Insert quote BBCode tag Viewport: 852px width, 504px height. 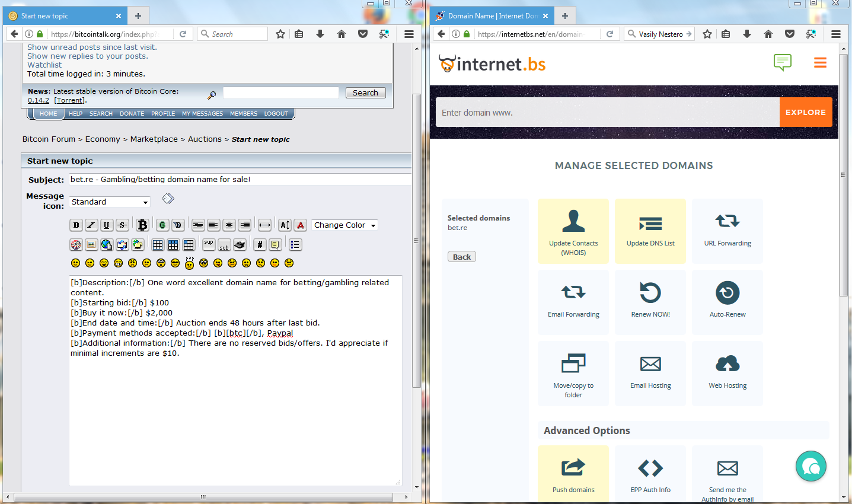pyautogui.click(x=275, y=244)
